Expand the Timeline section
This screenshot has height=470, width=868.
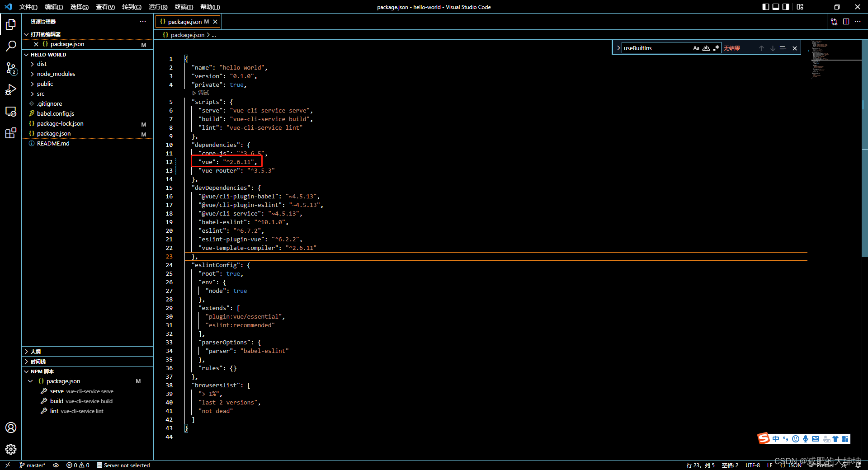click(x=88, y=362)
